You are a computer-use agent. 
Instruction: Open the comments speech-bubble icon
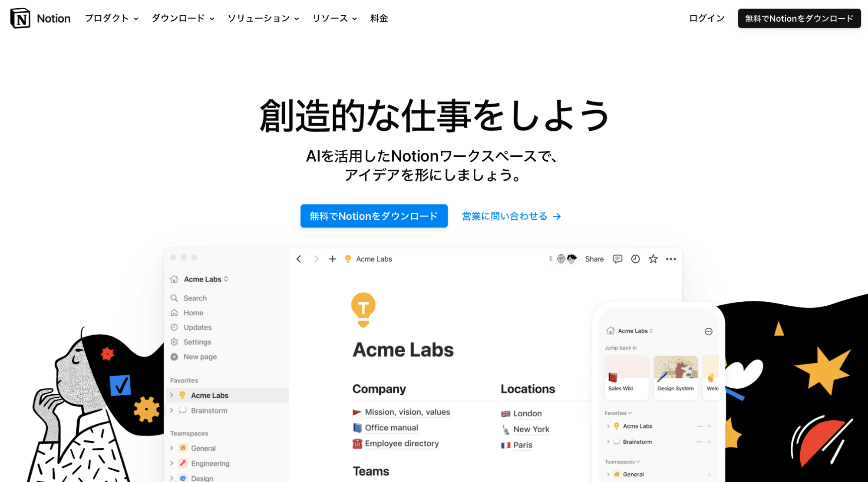[x=617, y=259]
